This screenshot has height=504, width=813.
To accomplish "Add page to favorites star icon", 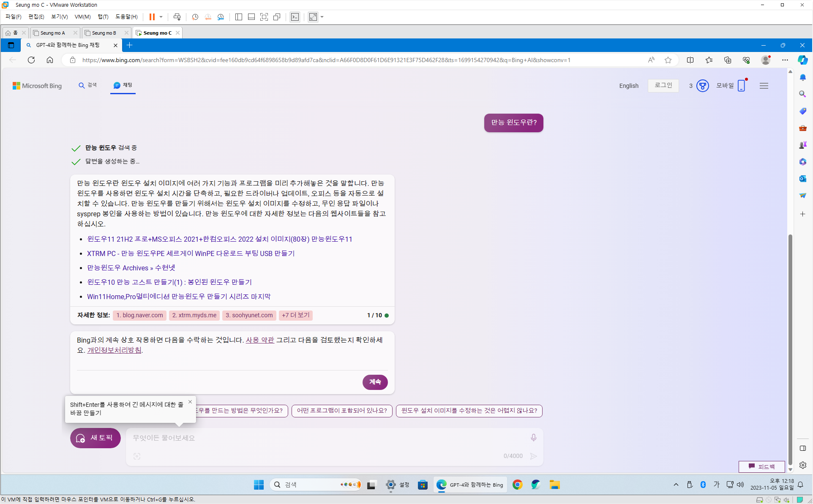I will (668, 60).
